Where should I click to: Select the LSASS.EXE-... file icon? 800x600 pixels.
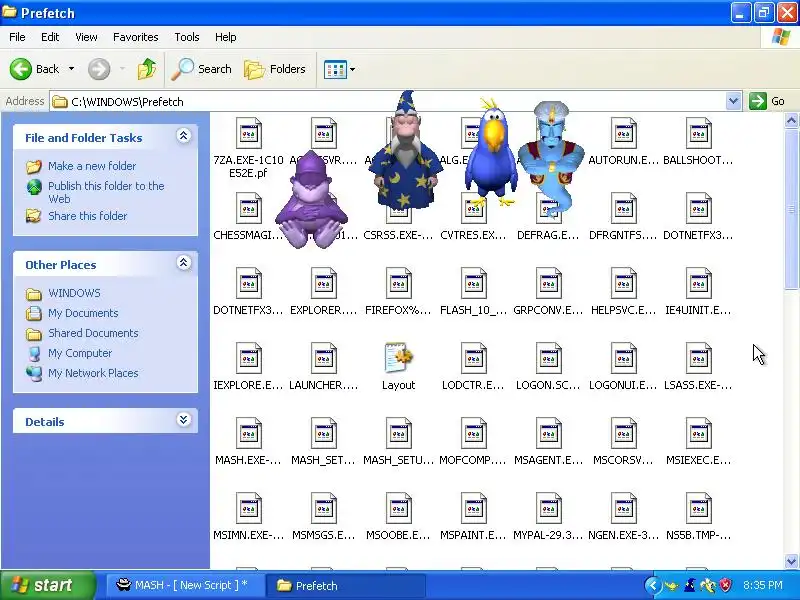click(x=698, y=359)
